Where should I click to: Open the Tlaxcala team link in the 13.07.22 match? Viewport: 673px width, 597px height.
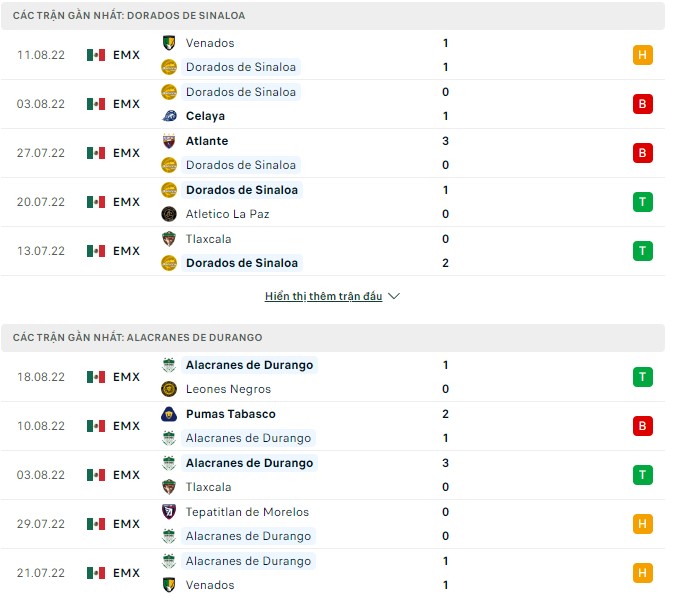coord(207,239)
